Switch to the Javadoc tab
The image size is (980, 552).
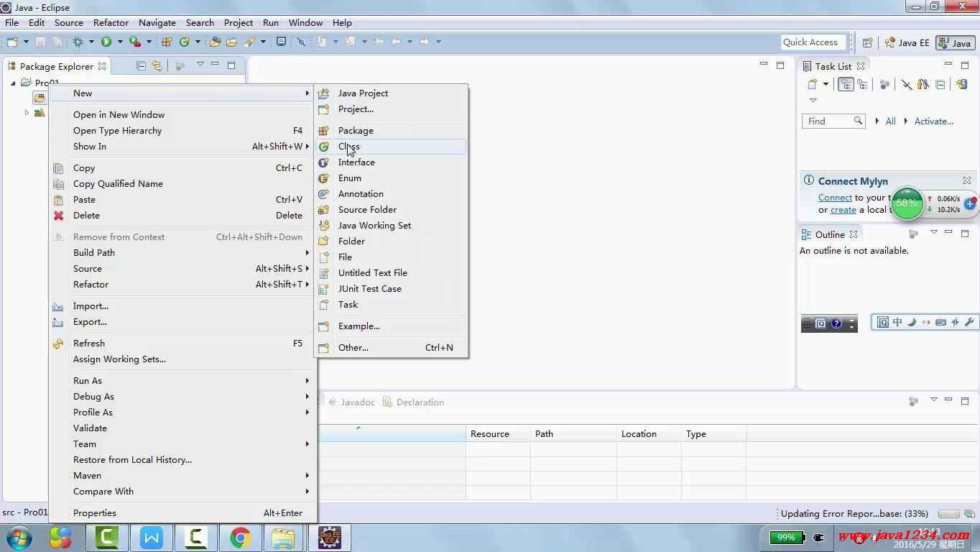[x=351, y=402]
